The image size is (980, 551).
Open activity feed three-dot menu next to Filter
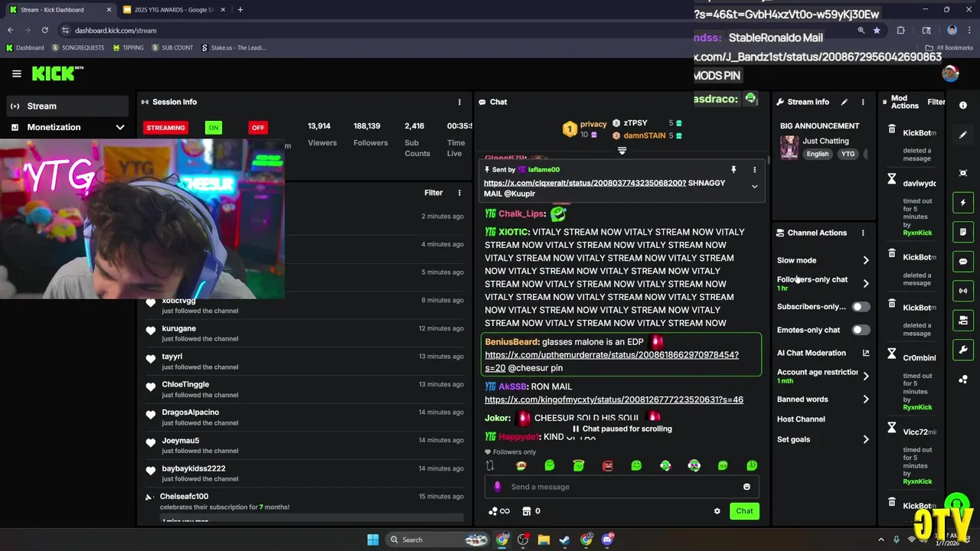[459, 193]
